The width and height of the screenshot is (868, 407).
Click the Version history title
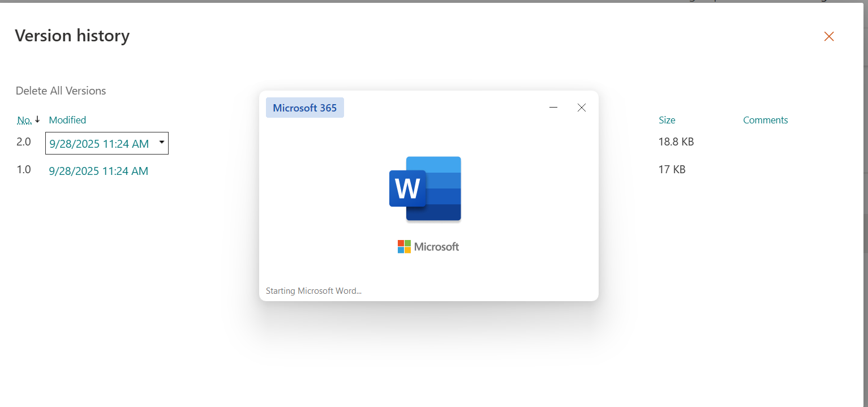click(72, 36)
